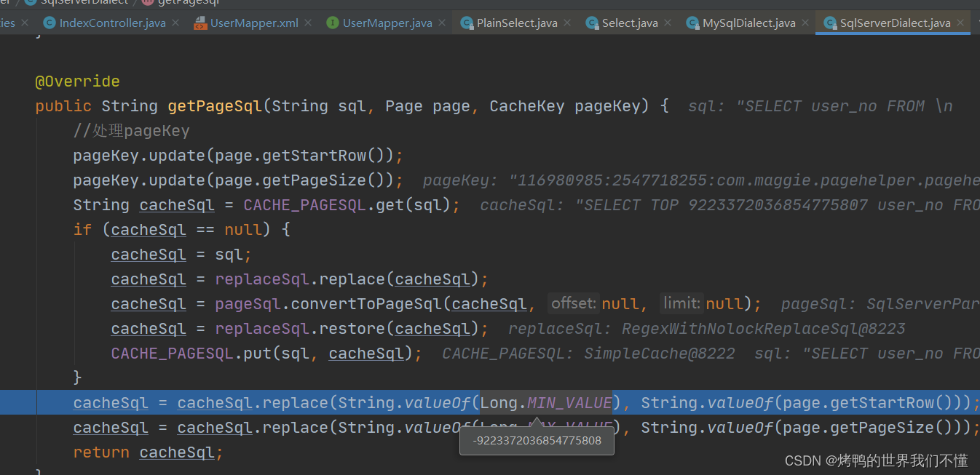The height and width of the screenshot is (475, 980).
Task: Click the 'CacheKey' parameter type
Action: tap(526, 106)
